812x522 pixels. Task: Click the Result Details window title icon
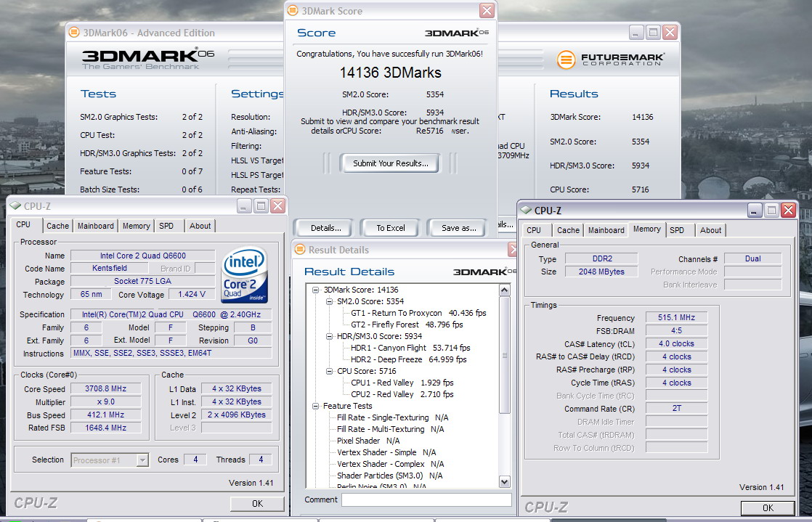pos(300,250)
